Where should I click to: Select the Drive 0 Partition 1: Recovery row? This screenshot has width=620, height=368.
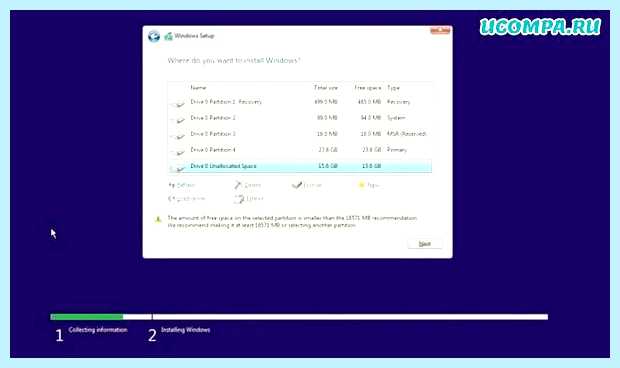click(300, 102)
